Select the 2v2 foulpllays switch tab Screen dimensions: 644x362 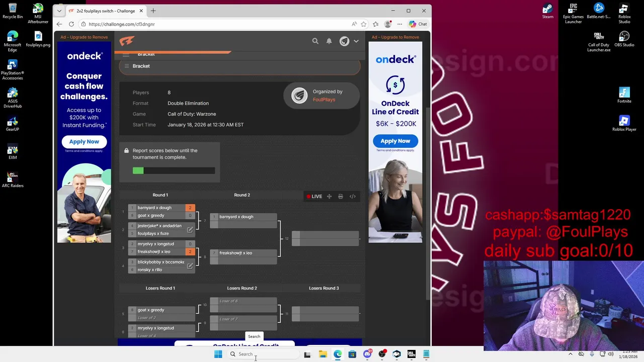106,11
